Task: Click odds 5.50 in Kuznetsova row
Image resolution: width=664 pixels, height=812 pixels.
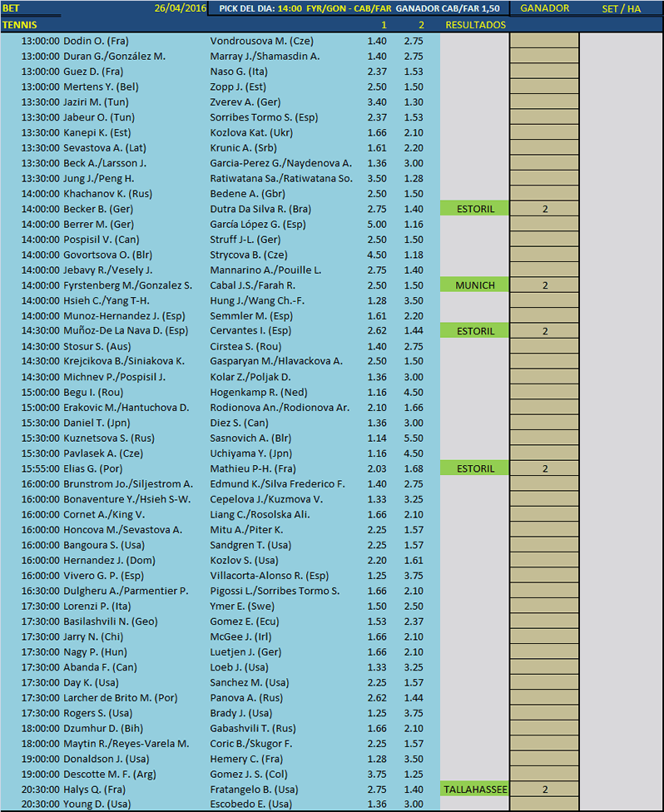Action: [414, 438]
